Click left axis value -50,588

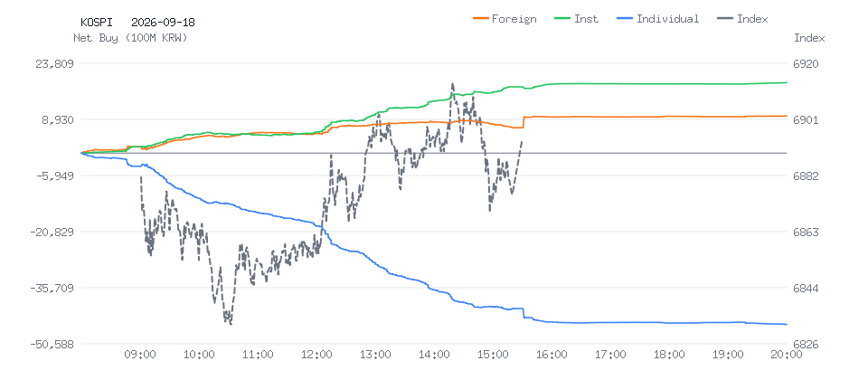51,345
